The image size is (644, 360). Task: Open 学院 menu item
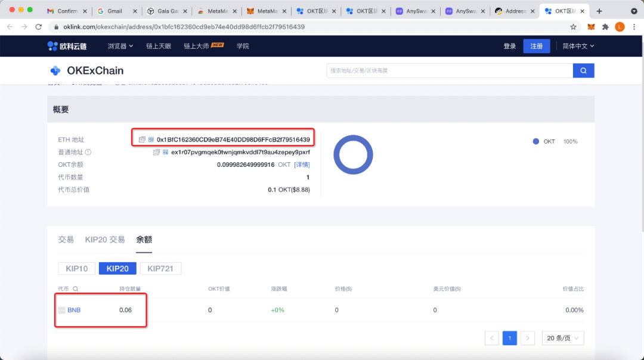(243, 46)
